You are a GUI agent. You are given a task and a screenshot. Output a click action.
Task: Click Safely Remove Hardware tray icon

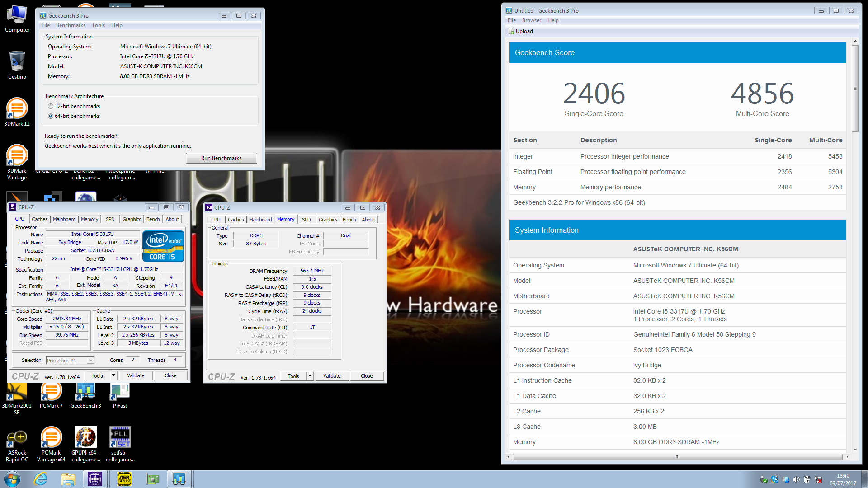pos(764,479)
